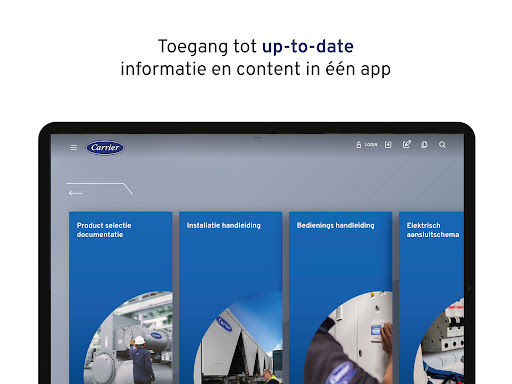Click the search magnifier icon
The width and height of the screenshot is (512, 384).
point(442,145)
